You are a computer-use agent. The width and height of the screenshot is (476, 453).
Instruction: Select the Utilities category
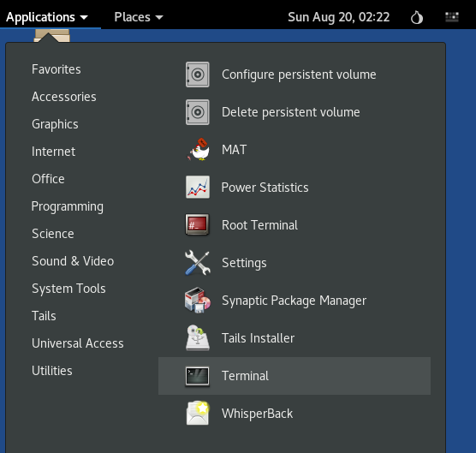pos(52,371)
